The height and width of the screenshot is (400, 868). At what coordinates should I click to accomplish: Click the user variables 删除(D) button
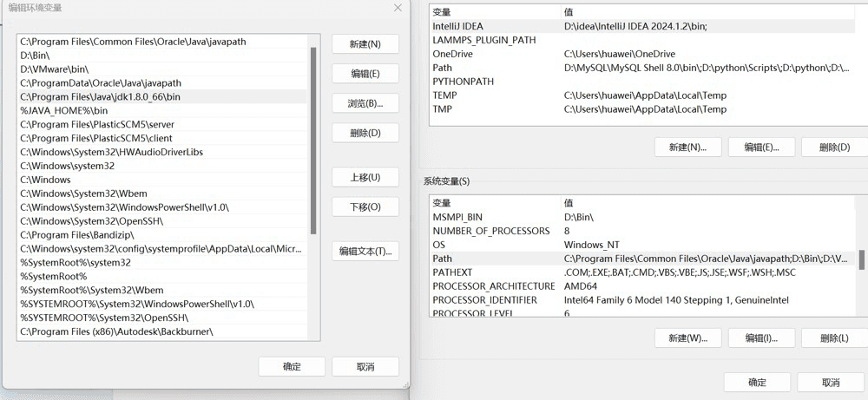coord(835,148)
